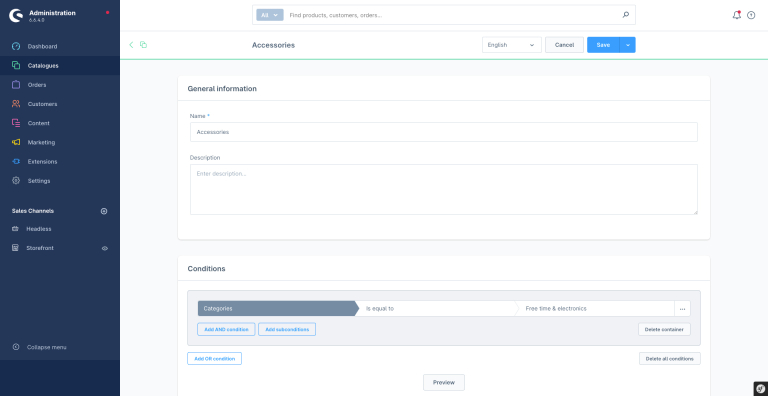Screen dimensions: 768x396
Task: Open the Headless sales channel icon
Action: (15, 229)
